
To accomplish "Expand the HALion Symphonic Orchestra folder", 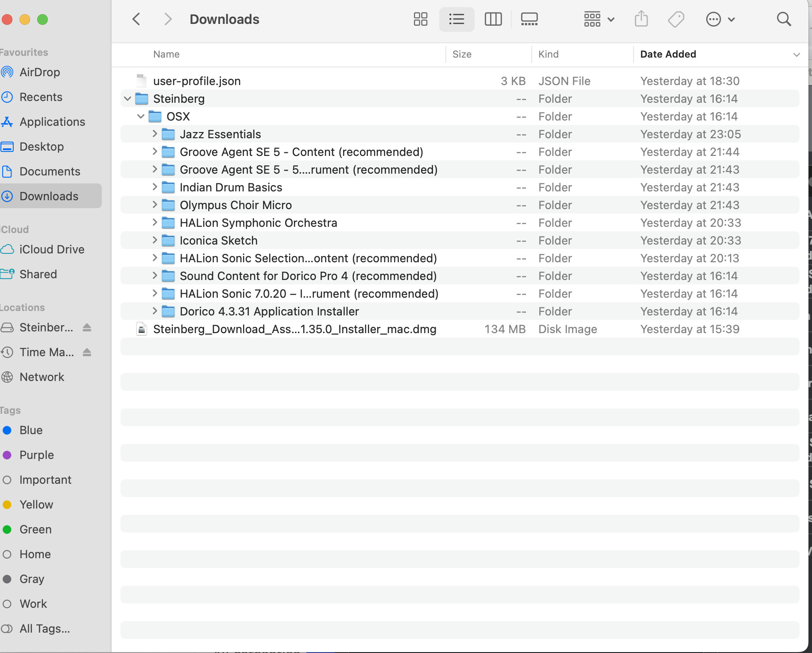I will click(x=155, y=222).
